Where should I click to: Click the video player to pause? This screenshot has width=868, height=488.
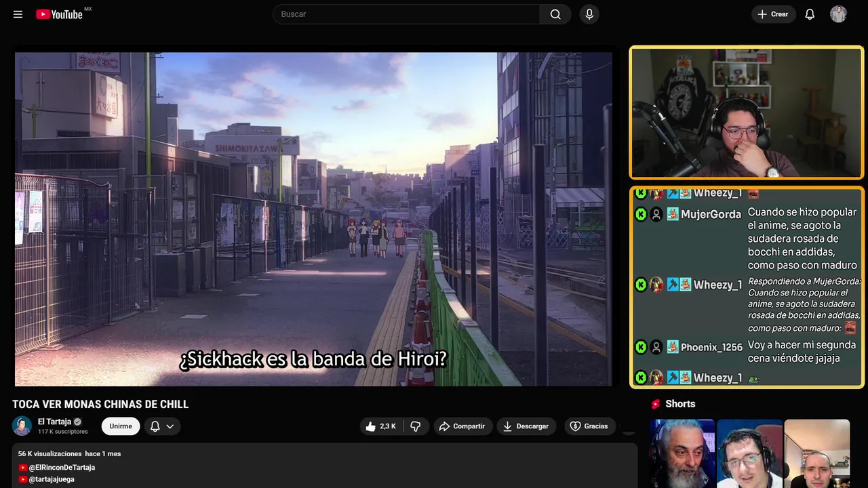click(313, 219)
